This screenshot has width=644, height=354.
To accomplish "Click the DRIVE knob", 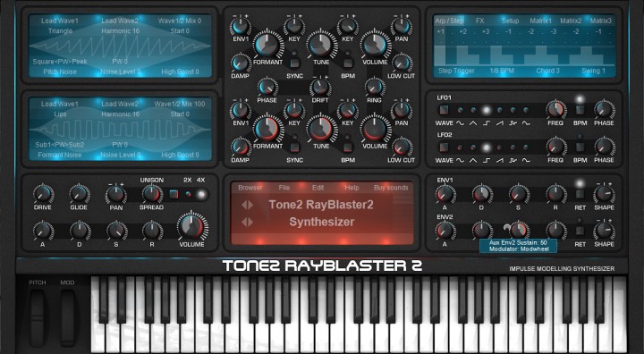I will (x=43, y=194).
